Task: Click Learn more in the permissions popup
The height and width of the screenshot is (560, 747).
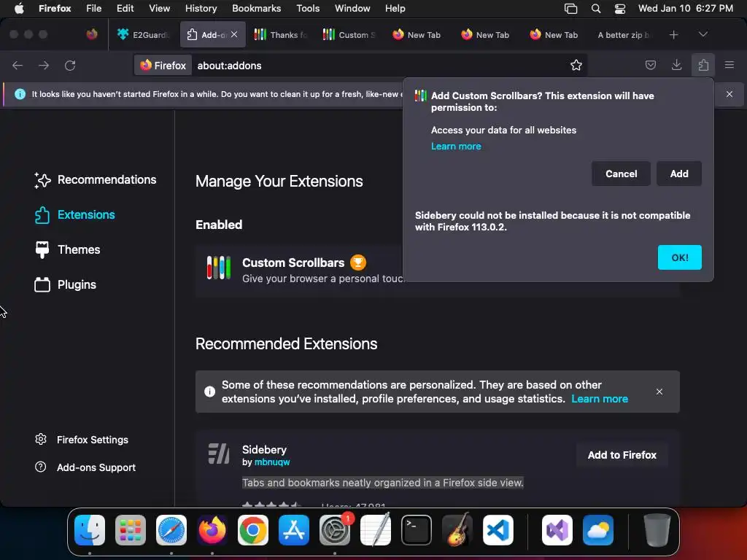Action: coord(456,146)
